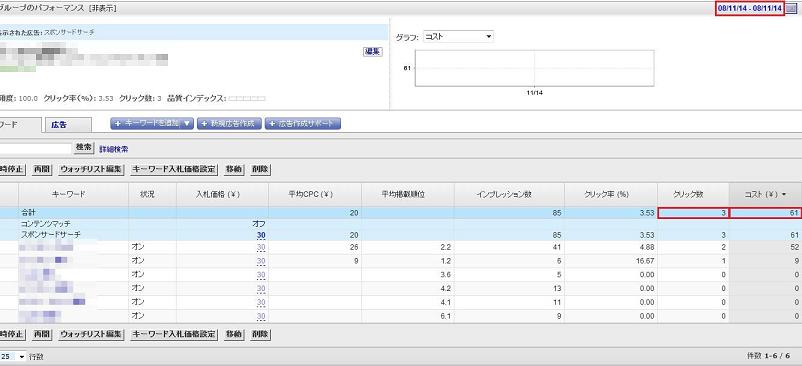This screenshot has height=366, width=802.
Task: Click the 検索 button
Action: [x=84, y=148]
